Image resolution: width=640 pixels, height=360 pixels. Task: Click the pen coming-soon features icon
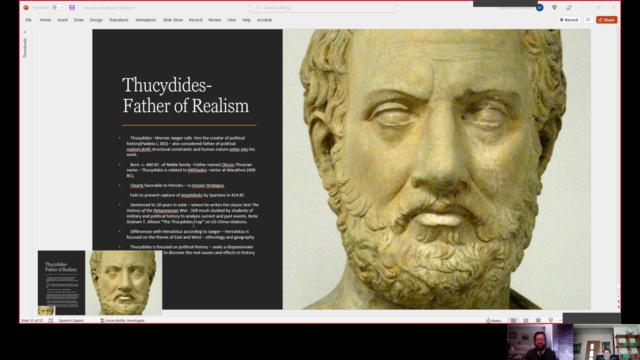tap(569, 7)
